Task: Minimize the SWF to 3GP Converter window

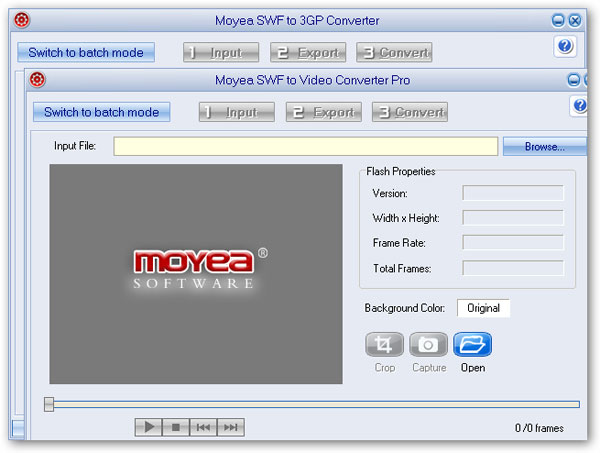Action: pyautogui.click(x=558, y=20)
